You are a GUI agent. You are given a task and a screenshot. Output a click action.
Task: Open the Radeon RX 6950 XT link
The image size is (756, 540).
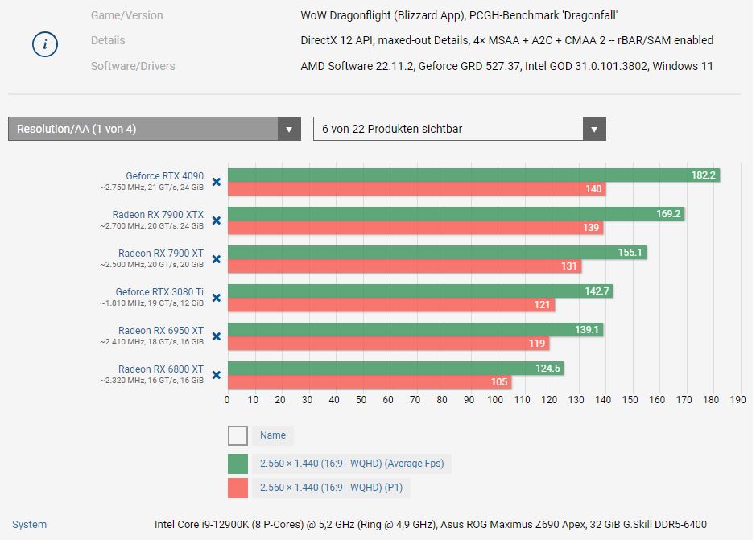coord(160,330)
